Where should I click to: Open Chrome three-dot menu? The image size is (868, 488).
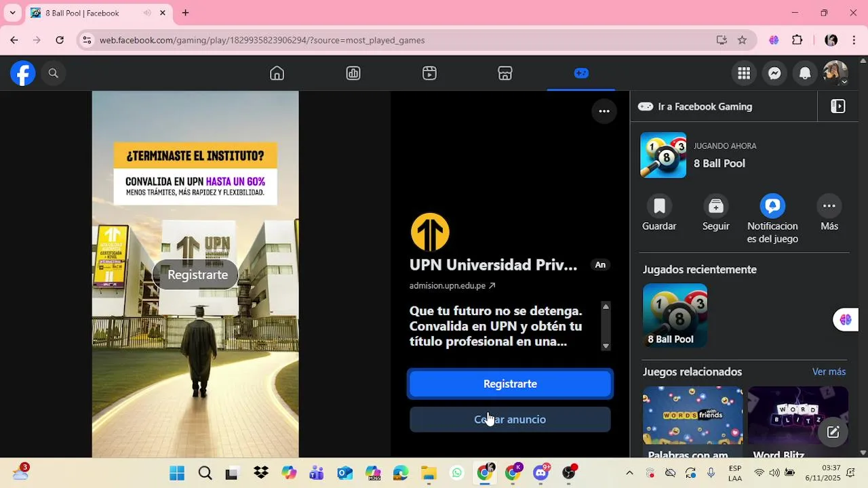click(854, 40)
